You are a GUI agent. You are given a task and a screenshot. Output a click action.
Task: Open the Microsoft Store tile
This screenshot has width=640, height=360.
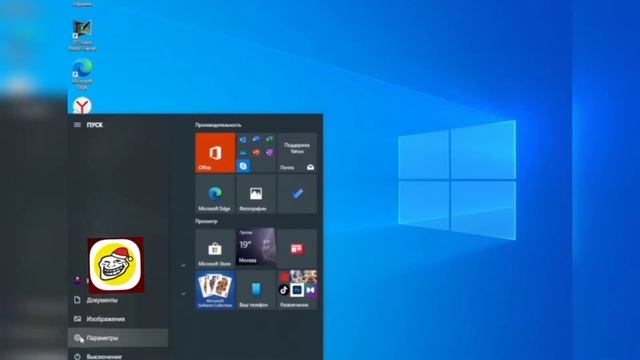[215, 249]
